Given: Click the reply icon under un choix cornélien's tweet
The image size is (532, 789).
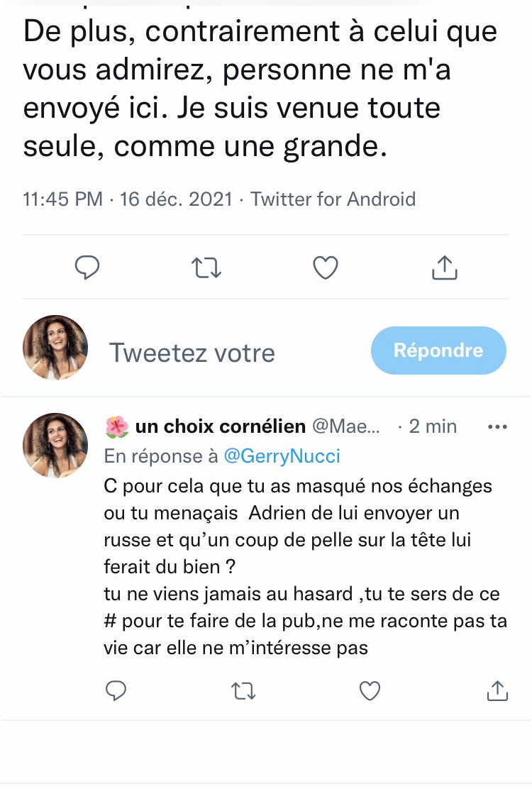Looking at the screenshot, I should (116, 690).
